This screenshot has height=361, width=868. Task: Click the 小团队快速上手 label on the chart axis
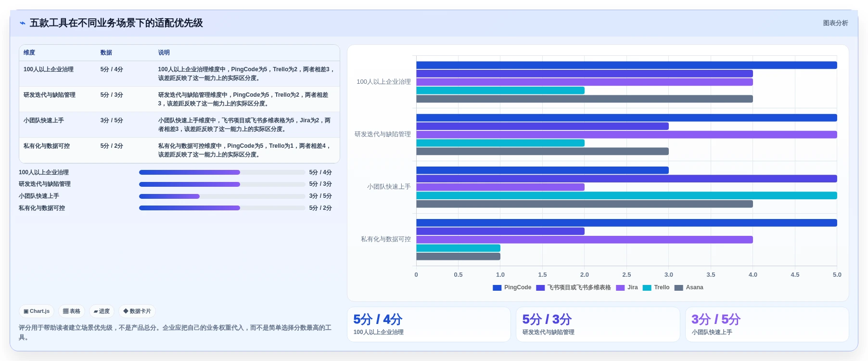tap(389, 187)
